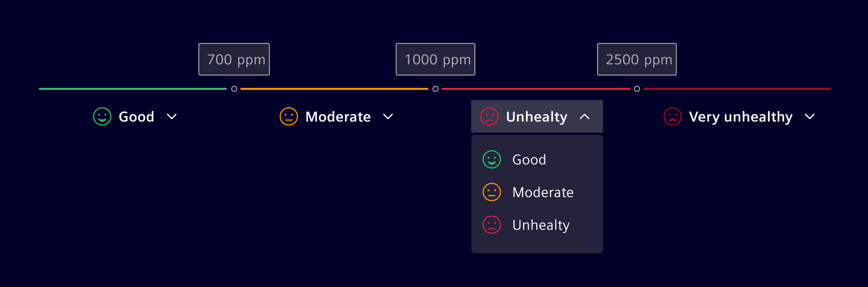Expand the Moderate dropdown chevron

pos(388,116)
